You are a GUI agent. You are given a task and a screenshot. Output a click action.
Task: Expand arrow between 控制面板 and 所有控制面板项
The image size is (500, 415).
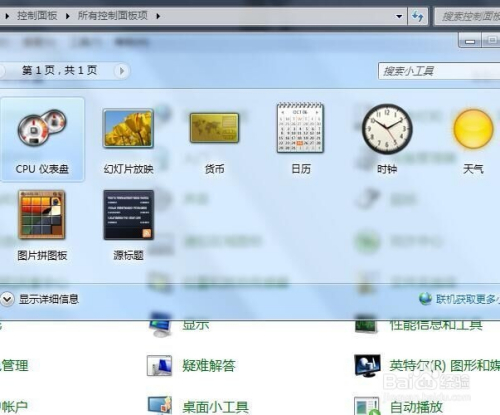tap(68, 16)
